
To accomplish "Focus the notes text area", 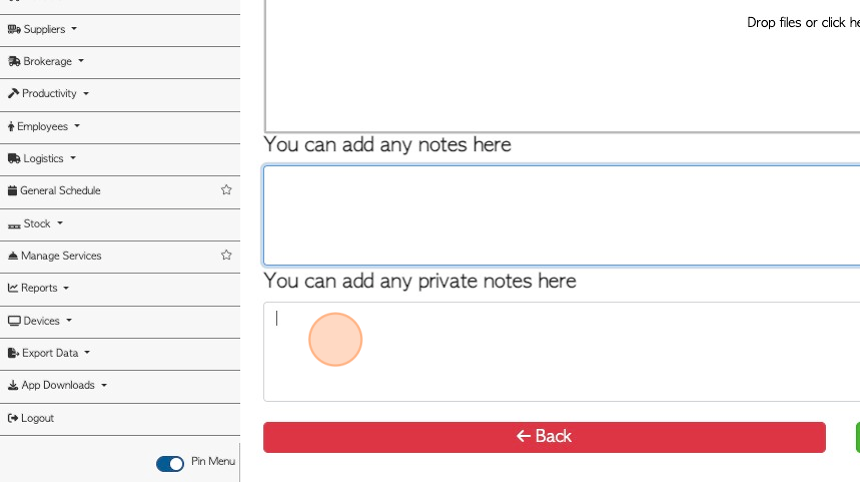I will click(x=562, y=216).
